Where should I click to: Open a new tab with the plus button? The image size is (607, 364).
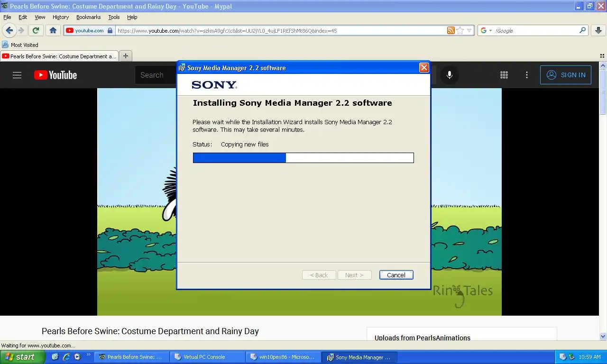[126, 56]
